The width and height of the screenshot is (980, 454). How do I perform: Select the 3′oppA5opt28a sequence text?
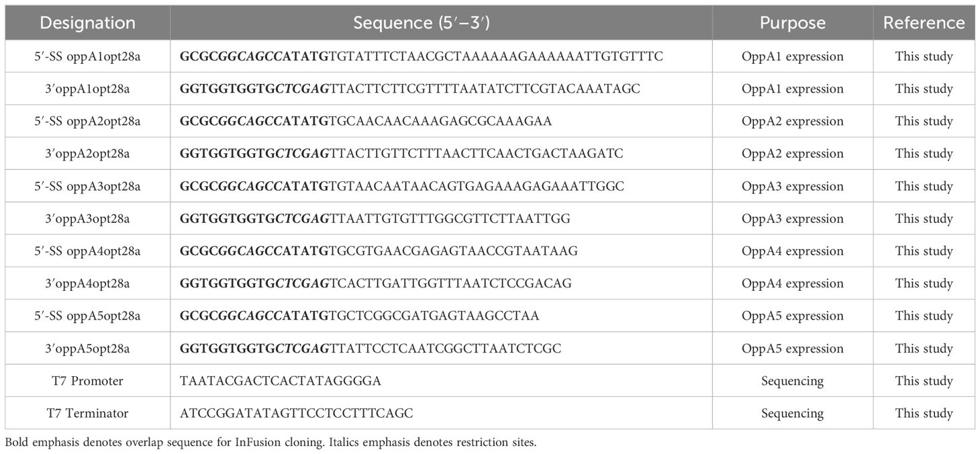click(x=371, y=349)
